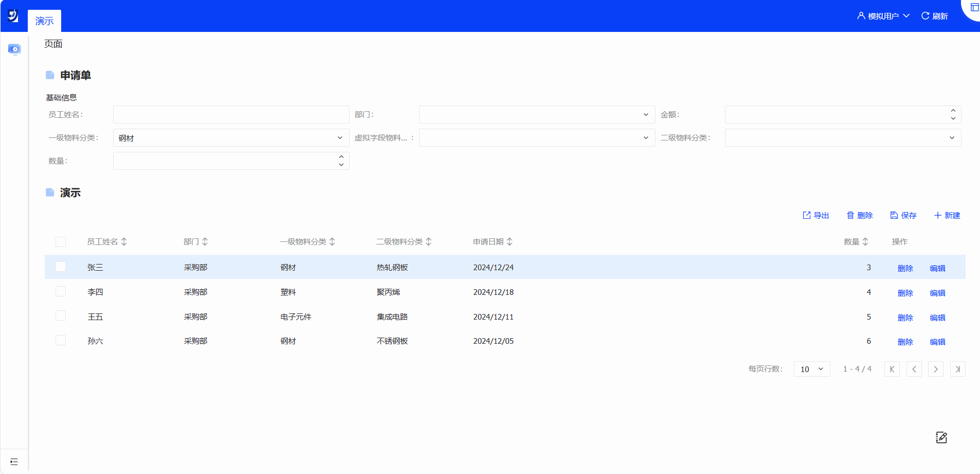The height and width of the screenshot is (474, 980).
Task: Click the date 2024/12/18 cell
Action: [x=494, y=292]
